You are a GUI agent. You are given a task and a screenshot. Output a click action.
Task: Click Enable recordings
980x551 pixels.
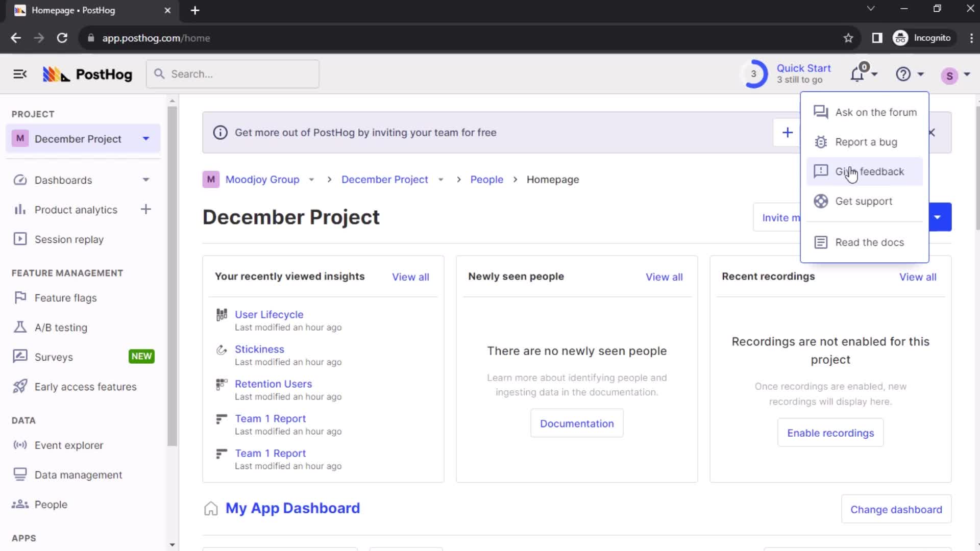(830, 433)
